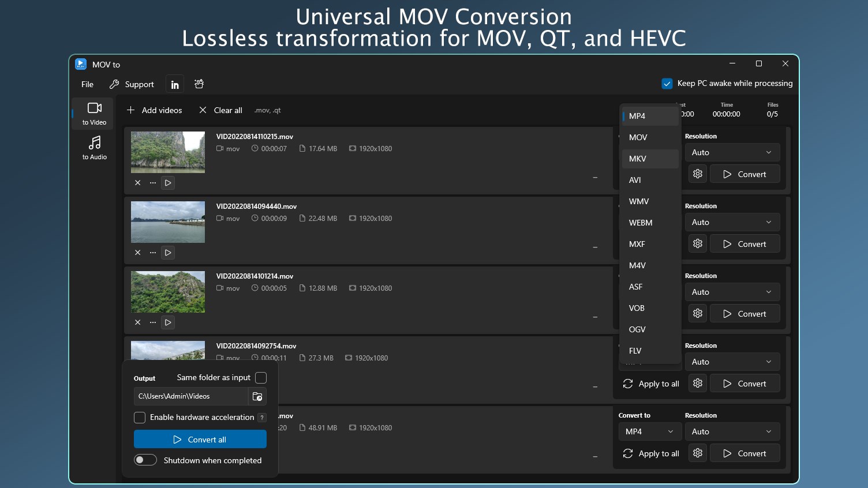The width and height of the screenshot is (868, 488).
Task: Convert VID20220814110215.mov only
Action: (x=745, y=174)
